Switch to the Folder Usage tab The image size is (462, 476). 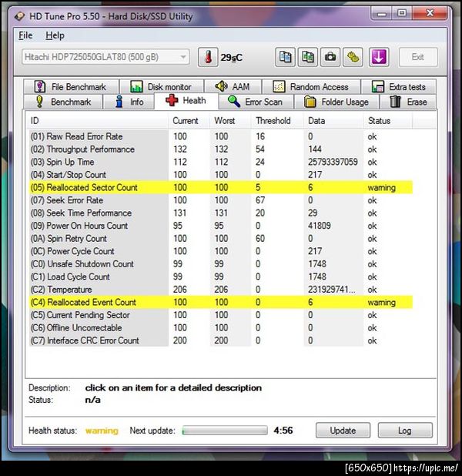point(336,102)
